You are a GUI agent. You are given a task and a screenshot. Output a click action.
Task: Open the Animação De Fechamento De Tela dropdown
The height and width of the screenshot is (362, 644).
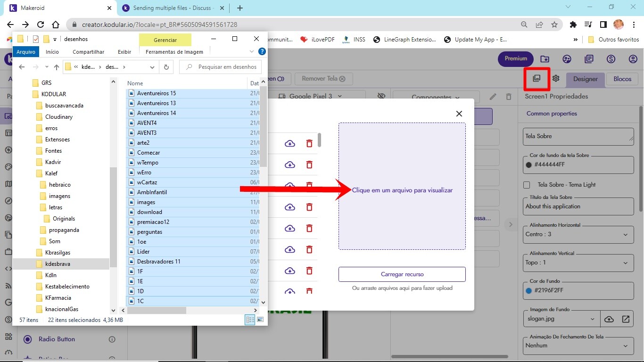(x=578, y=346)
